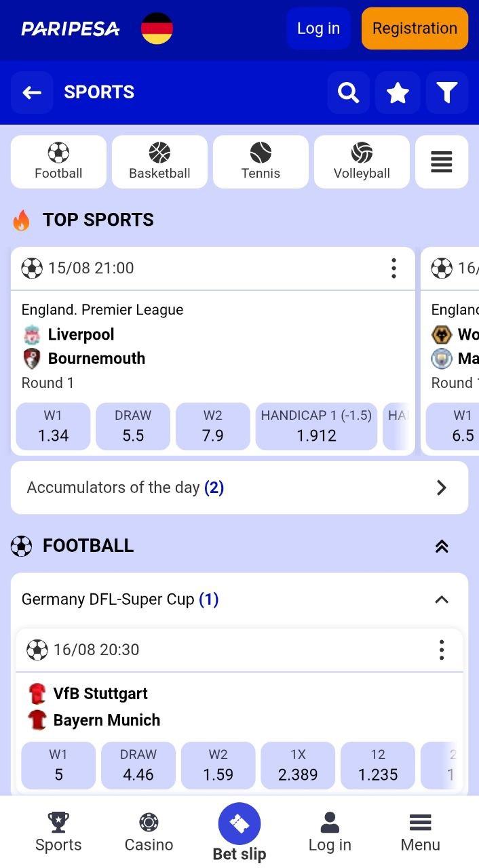
Task: Pick DRAW odds 4.46 for Stuttgart match
Action: coord(138,765)
